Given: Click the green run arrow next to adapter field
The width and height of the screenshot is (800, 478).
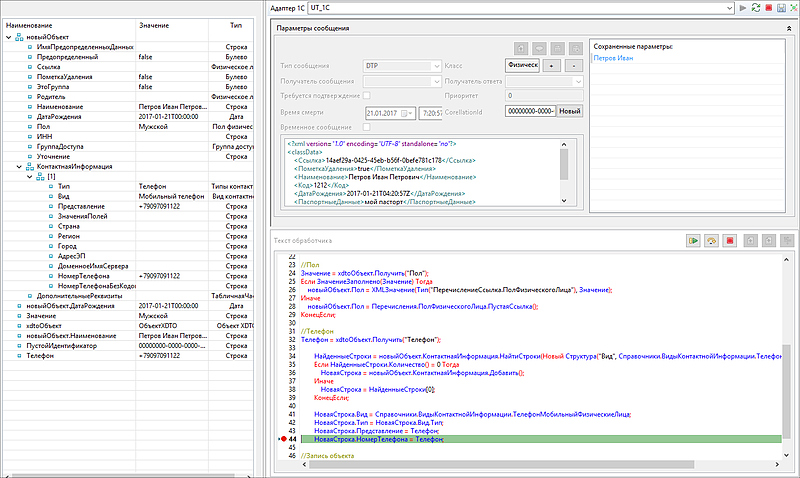Looking at the screenshot, I should [741, 8].
